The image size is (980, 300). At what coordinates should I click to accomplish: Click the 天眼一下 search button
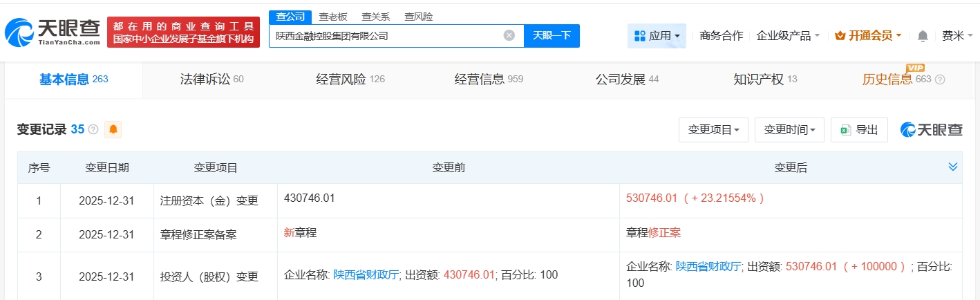pos(552,35)
